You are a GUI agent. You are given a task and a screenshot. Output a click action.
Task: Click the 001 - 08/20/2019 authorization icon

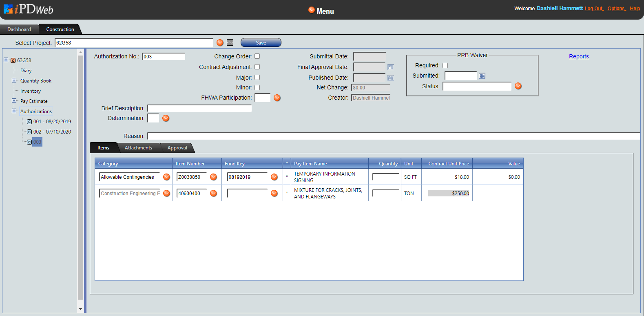pos(29,122)
